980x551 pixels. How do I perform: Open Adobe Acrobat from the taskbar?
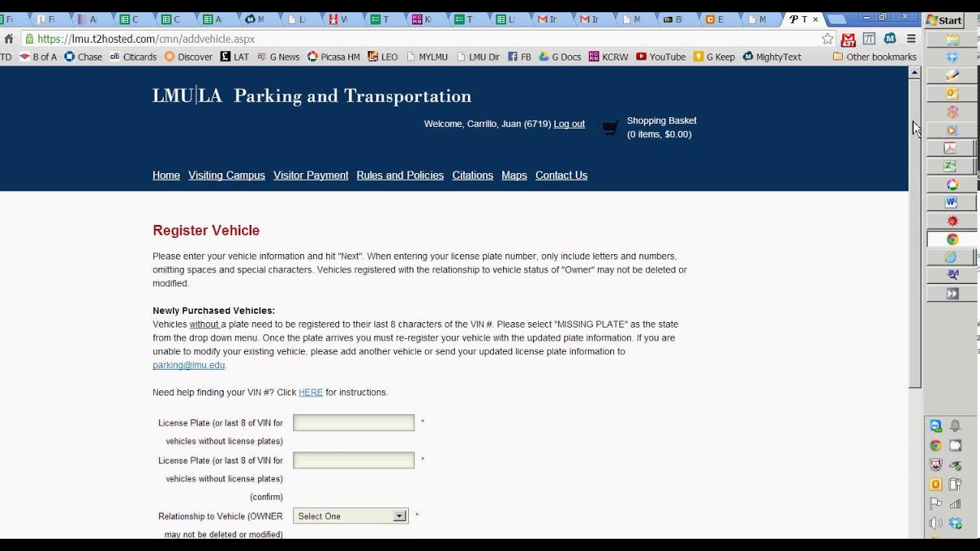[x=950, y=148]
